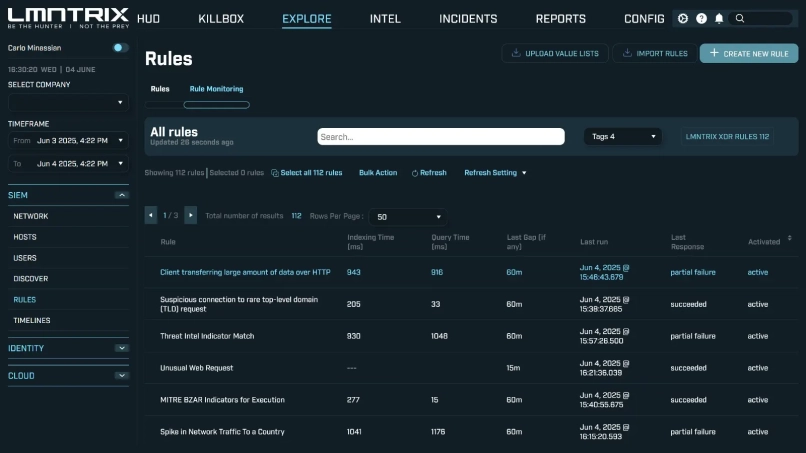Open the HUD menu
The image size is (806, 453).
point(149,19)
